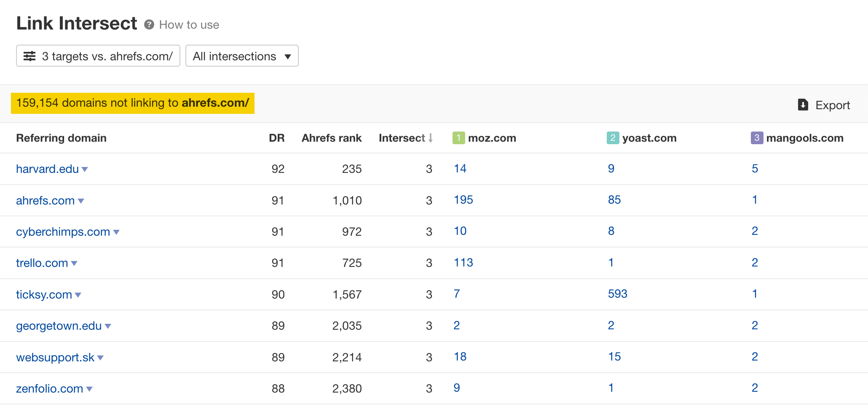
Task: Click the yoast.com column header
Action: pyautogui.click(x=649, y=138)
